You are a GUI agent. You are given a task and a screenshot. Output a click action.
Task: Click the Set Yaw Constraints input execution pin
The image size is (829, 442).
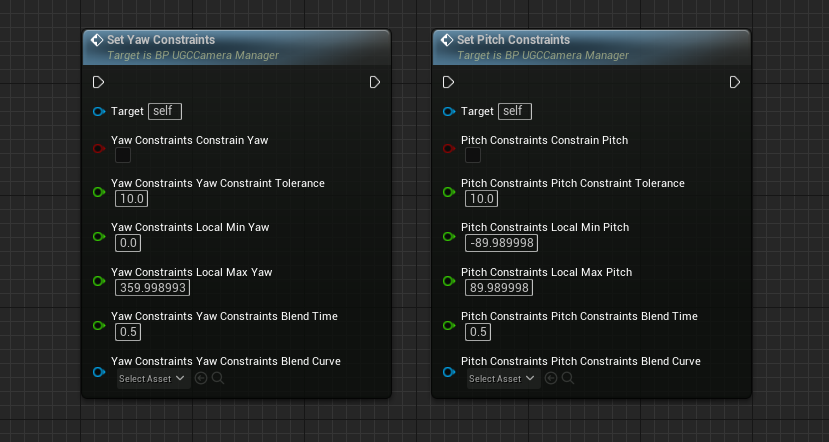pos(98,82)
